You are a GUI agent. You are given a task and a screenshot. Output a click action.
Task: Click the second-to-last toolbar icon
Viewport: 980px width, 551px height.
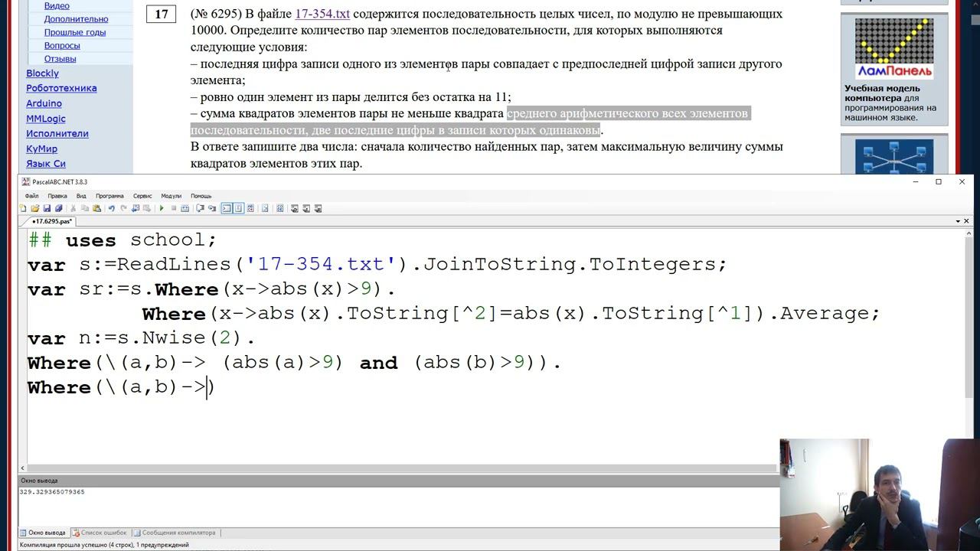[x=306, y=208]
